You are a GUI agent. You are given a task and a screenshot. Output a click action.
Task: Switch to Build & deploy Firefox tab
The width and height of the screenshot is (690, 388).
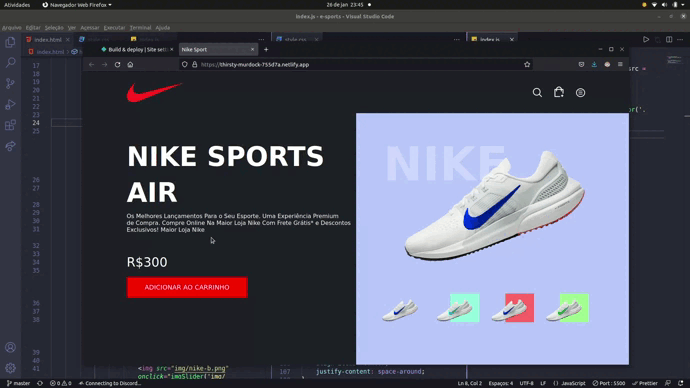click(137, 49)
